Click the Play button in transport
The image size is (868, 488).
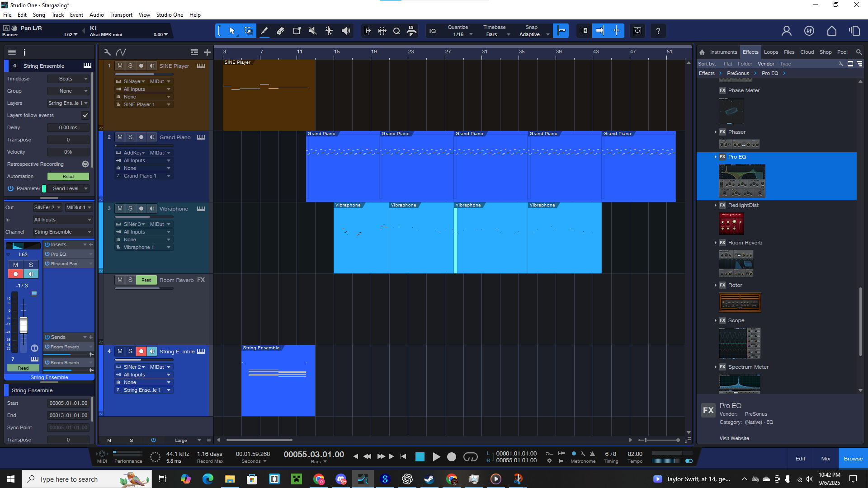coord(436,457)
